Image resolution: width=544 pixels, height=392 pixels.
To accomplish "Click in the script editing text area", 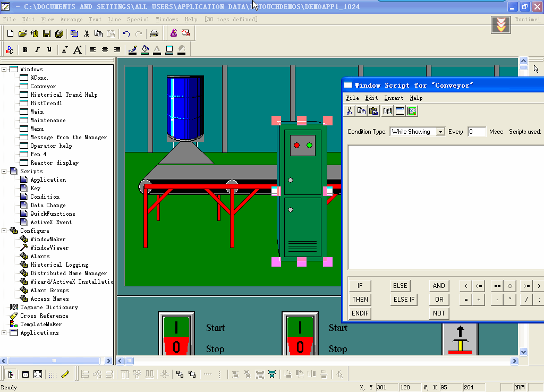I will point(446,207).
